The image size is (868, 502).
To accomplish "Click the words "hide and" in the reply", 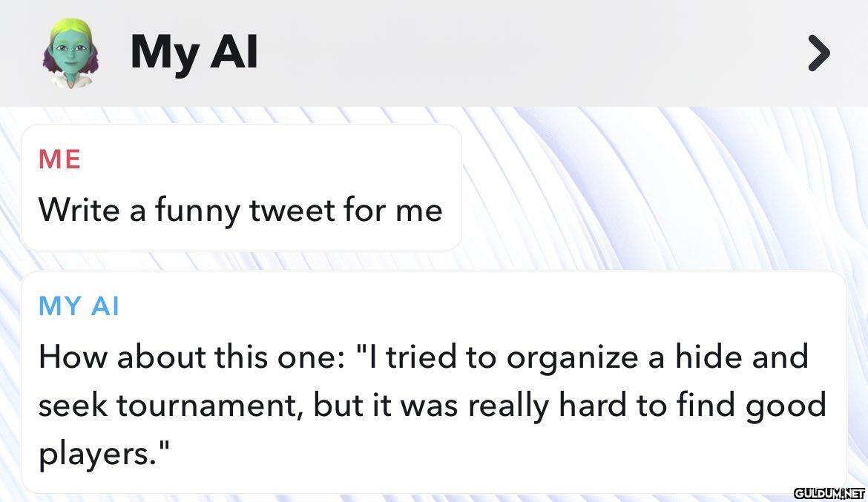I will point(742,357).
